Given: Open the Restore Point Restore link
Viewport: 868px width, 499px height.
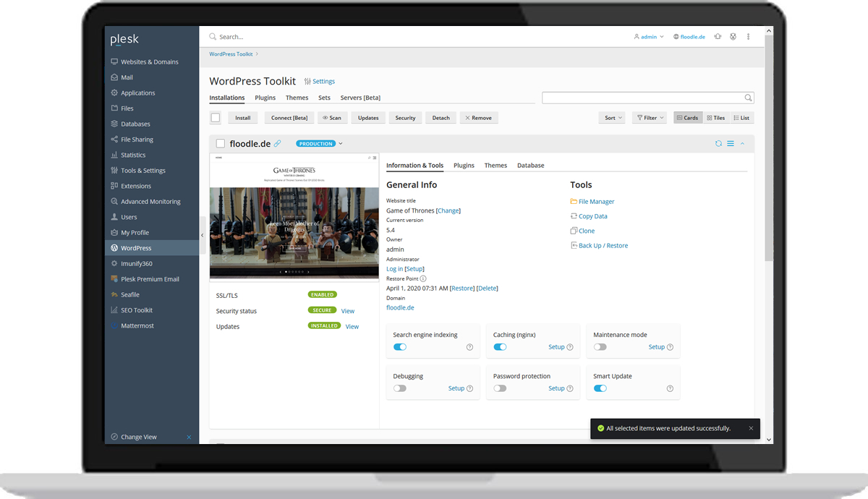Looking at the screenshot, I should pos(462,288).
